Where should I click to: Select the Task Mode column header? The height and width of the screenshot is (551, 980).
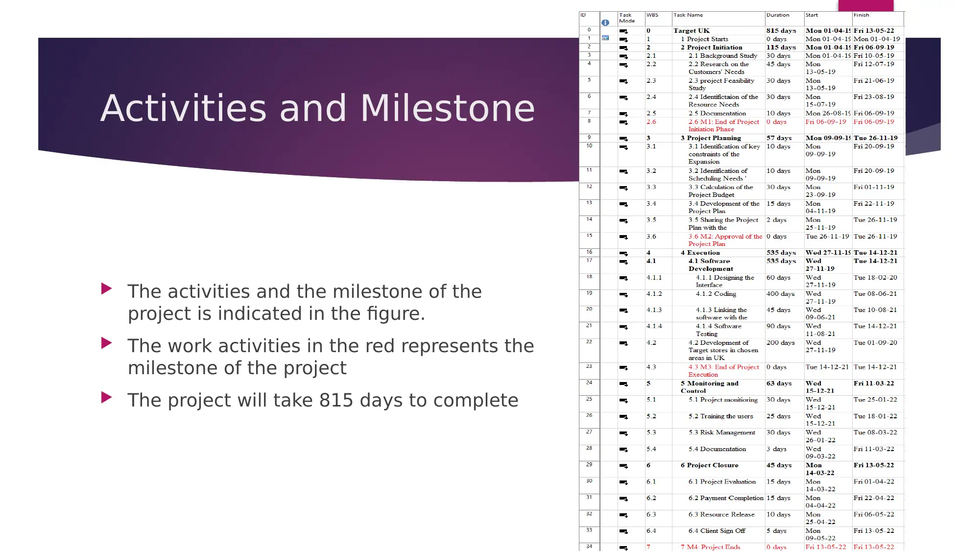point(631,19)
